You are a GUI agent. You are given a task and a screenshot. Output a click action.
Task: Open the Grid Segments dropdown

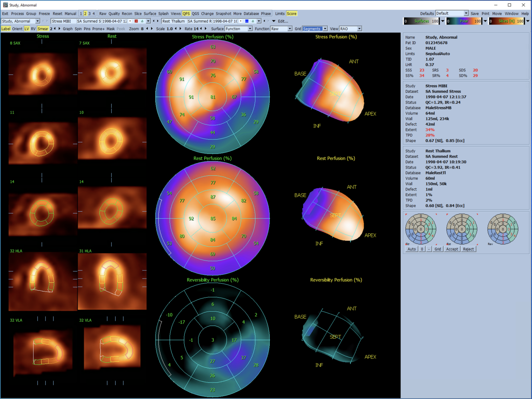(325, 28)
